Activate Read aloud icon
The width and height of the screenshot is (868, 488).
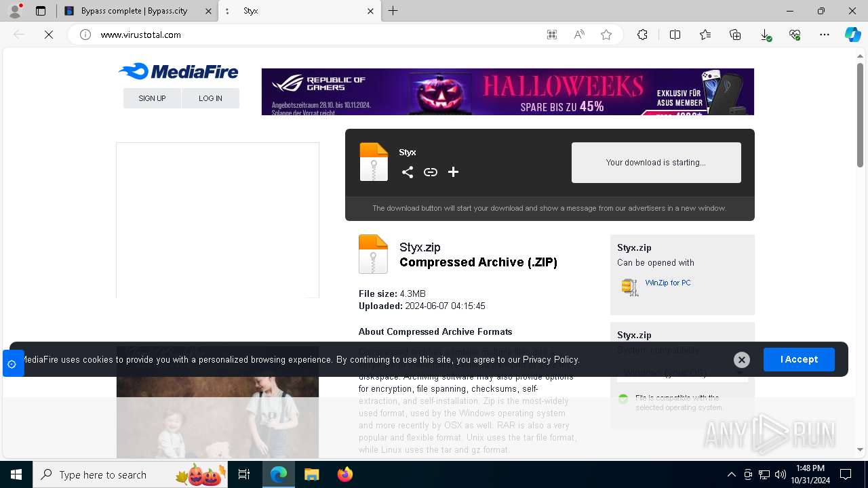(x=579, y=35)
